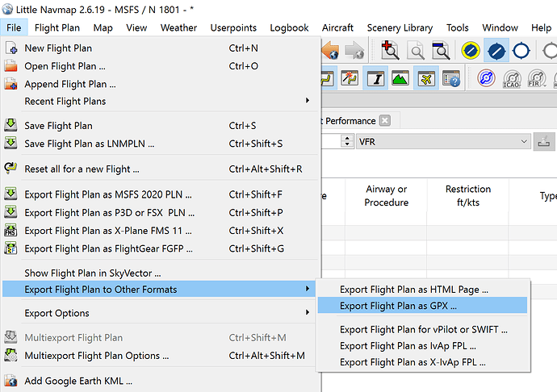The height and width of the screenshot is (392, 557).
Task: Go back in map position history
Action: click(331, 51)
